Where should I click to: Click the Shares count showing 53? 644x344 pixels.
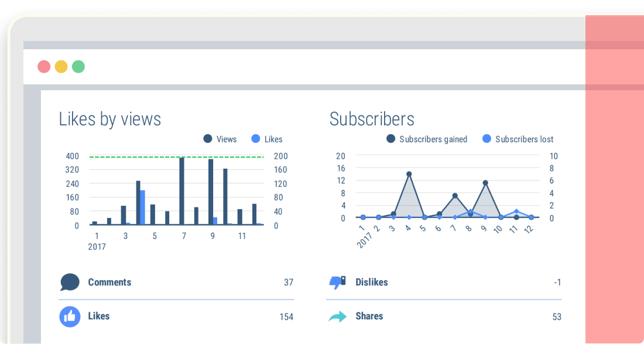coord(556,316)
